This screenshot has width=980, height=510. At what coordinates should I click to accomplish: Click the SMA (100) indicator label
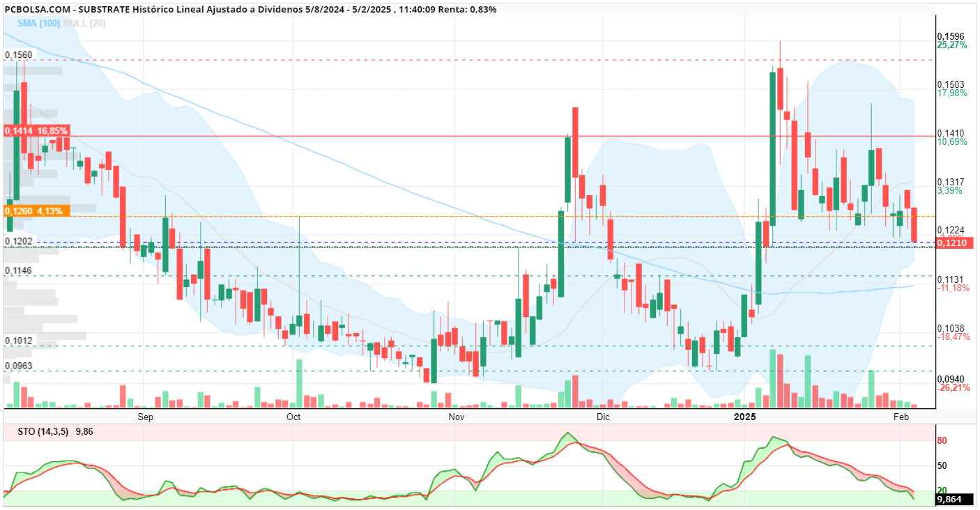(40, 22)
